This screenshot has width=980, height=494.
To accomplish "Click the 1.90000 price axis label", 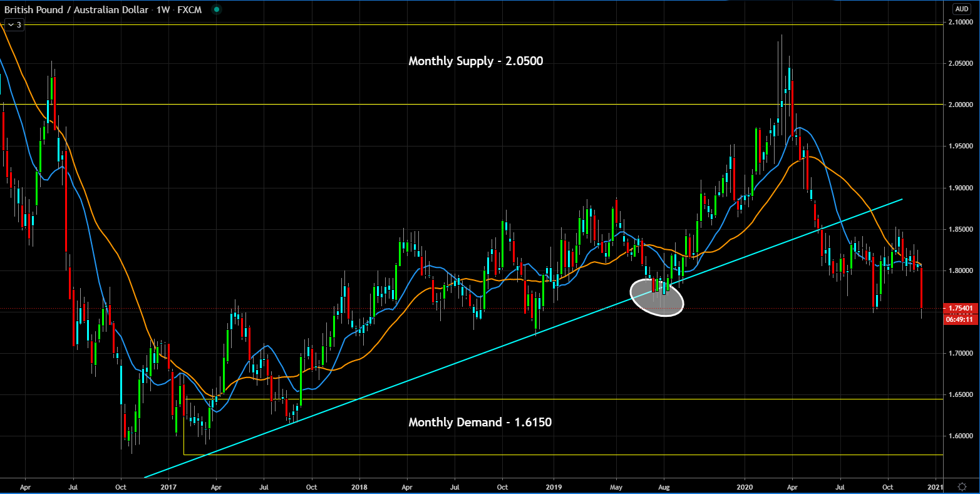I will coord(960,188).
